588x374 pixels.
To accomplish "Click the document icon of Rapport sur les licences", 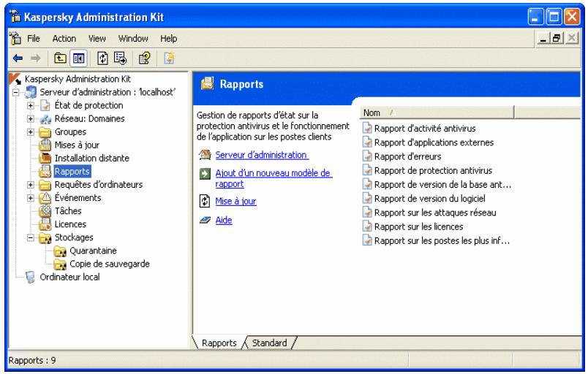I will pos(367,226).
